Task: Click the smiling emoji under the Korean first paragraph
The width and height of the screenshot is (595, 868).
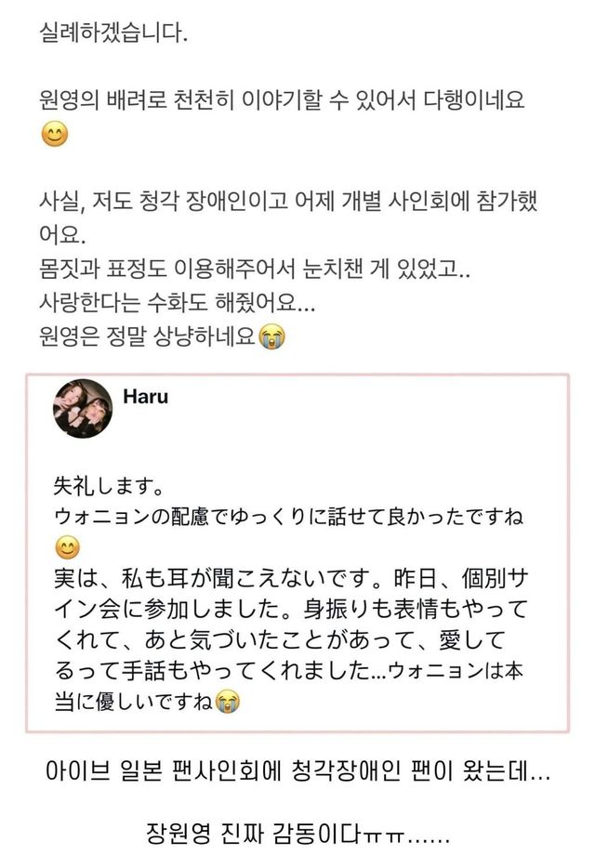Action: pos(56,134)
